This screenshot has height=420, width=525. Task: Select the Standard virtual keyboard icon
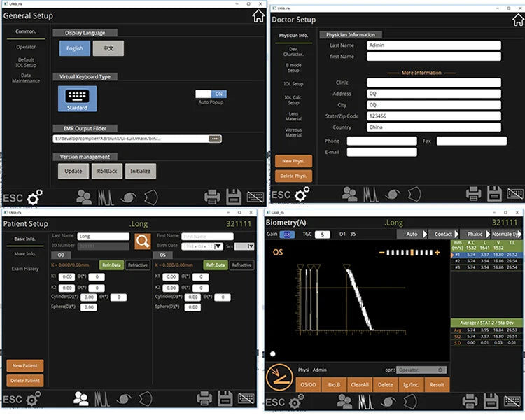click(x=78, y=99)
